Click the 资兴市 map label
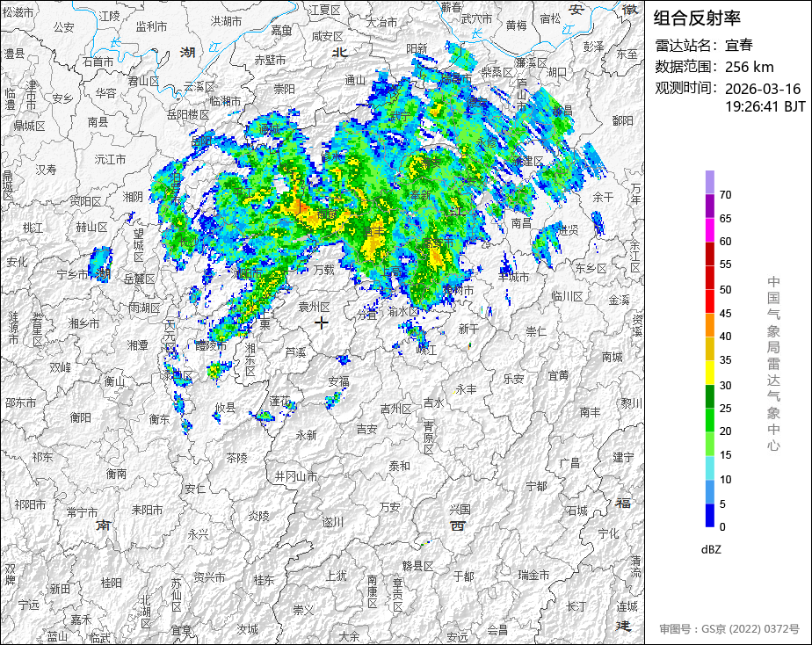Viewport: 812px width, 645px height. point(209,577)
